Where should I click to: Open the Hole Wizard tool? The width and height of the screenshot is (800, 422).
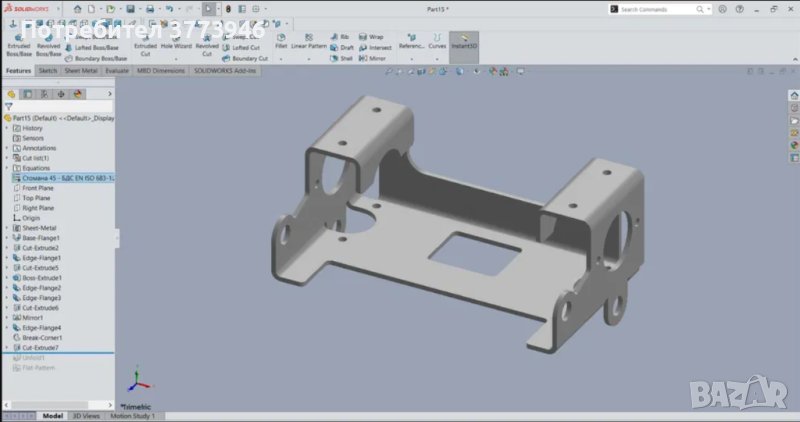176,44
